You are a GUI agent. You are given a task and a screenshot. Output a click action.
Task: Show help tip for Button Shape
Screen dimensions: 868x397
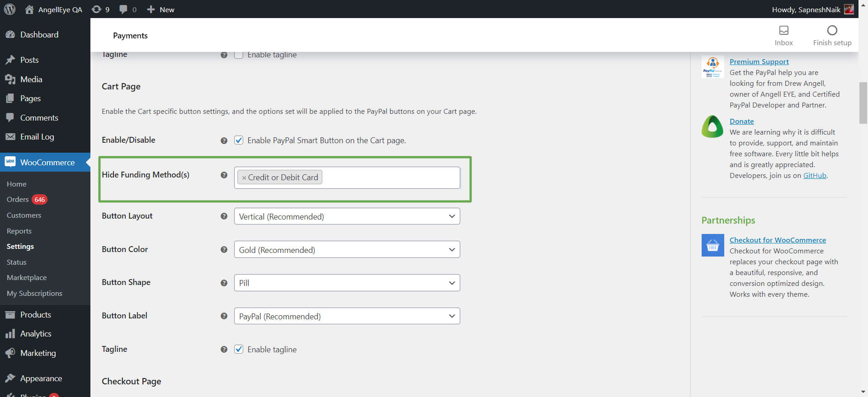tap(224, 283)
